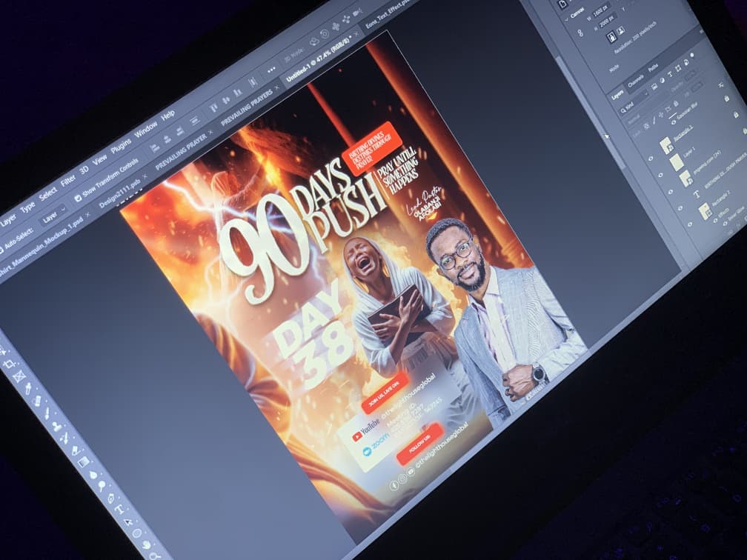Collapse the Canvas section in Properties

[x=566, y=19]
